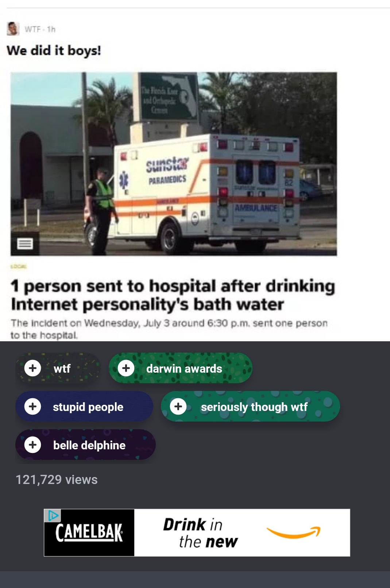Tap the 'Drink in the new' ad text
390x588 pixels.
(x=201, y=533)
